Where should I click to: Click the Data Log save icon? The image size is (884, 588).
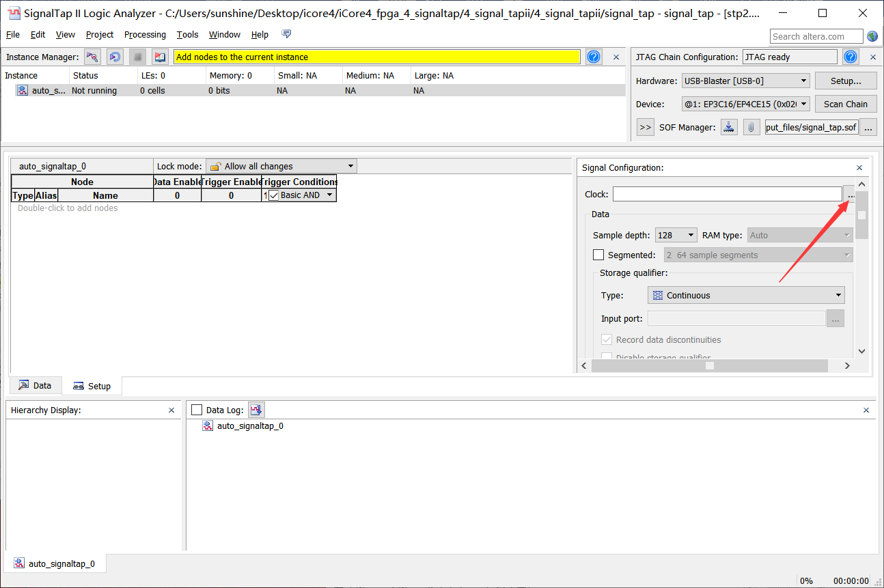256,410
